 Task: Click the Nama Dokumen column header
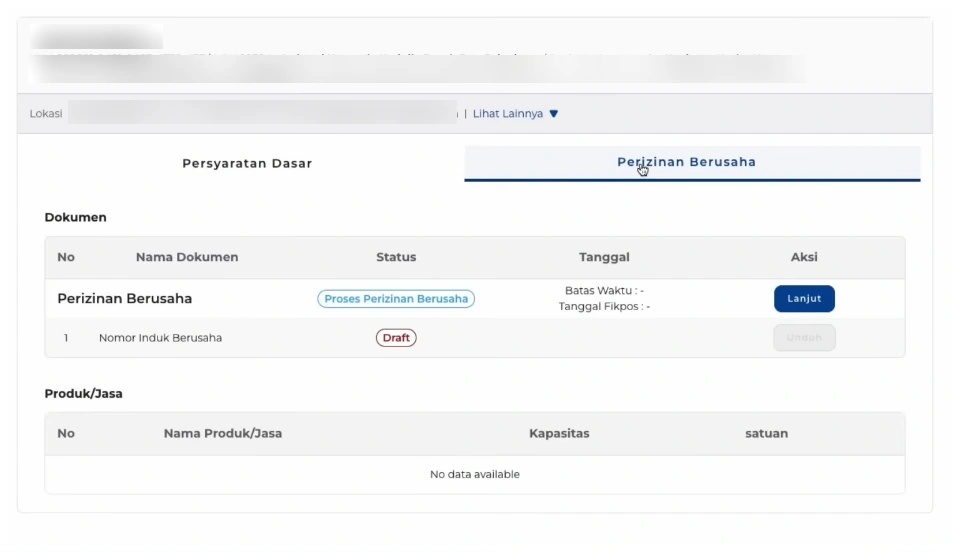click(x=187, y=257)
